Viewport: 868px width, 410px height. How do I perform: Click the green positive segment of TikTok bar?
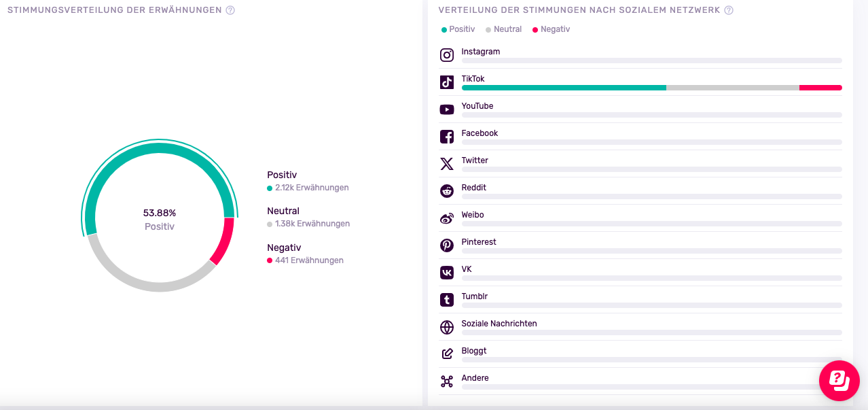tap(564, 88)
